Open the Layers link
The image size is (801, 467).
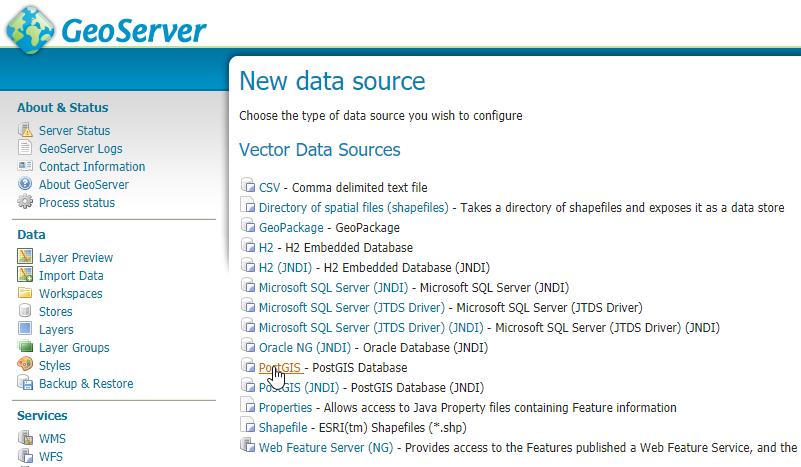click(56, 330)
